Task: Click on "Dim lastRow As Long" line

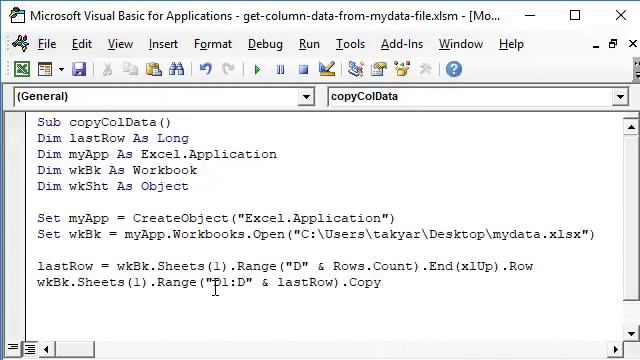Action: tap(113, 138)
